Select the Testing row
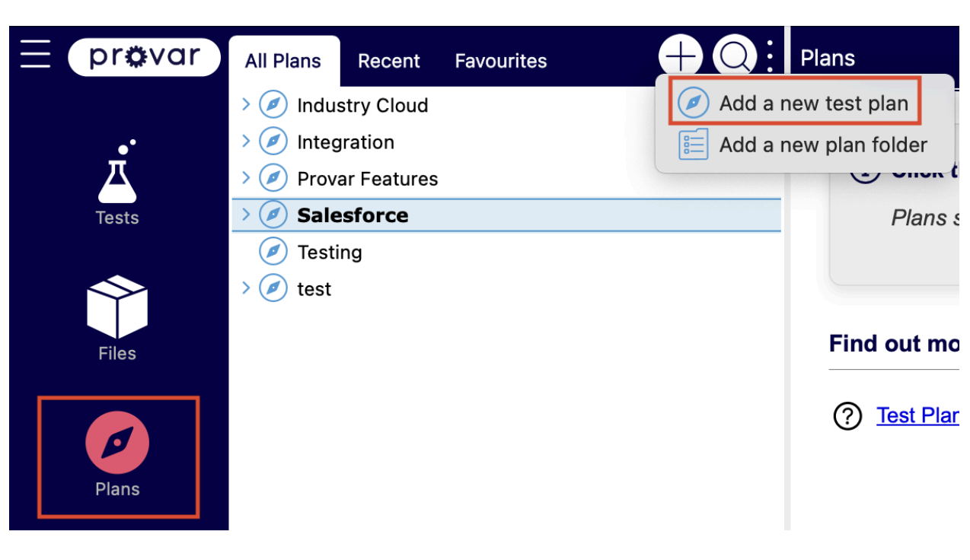 tap(506, 252)
